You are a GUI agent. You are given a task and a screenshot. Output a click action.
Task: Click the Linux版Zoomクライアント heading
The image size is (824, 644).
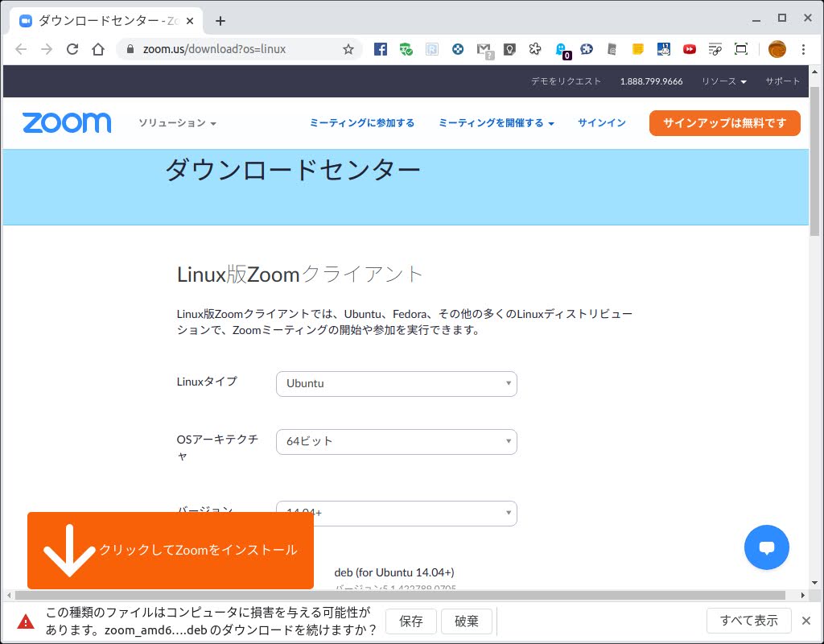(300, 275)
